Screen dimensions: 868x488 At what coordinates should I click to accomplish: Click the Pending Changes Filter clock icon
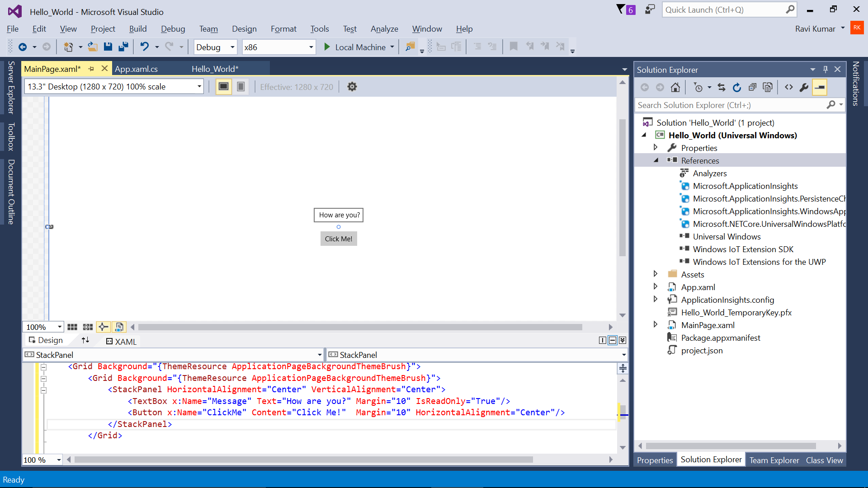click(x=698, y=87)
